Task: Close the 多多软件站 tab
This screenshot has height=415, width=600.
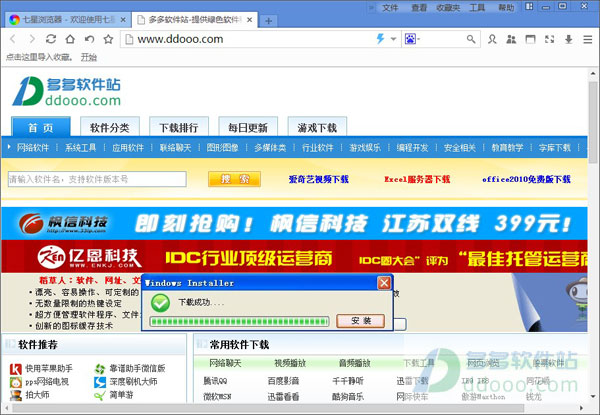Action: click(x=249, y=20)
